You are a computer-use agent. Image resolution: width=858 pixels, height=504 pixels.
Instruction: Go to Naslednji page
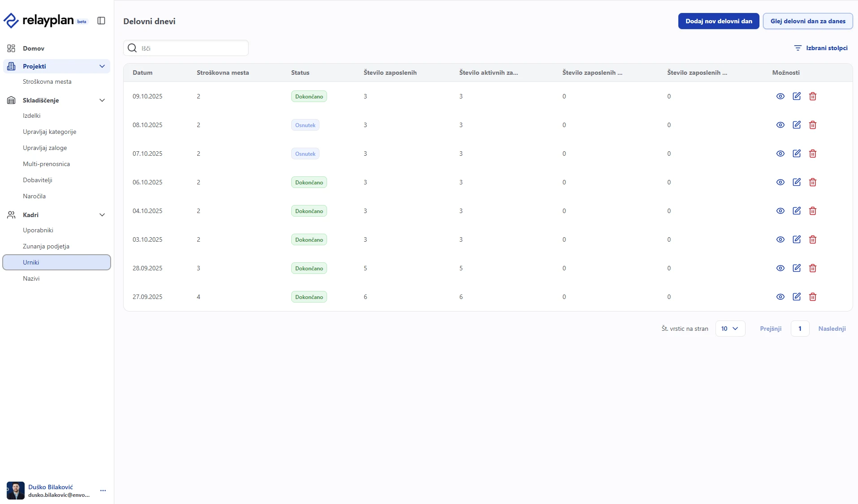pos(832,329)
